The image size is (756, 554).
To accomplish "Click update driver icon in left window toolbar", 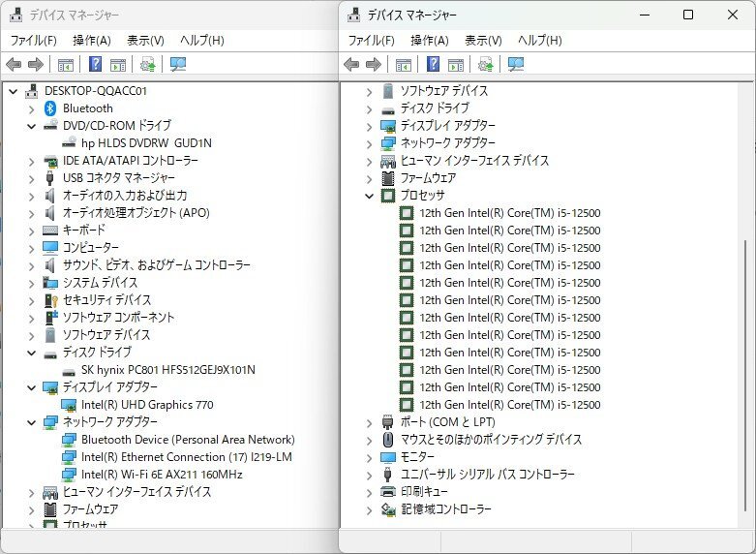I will 147,64.
